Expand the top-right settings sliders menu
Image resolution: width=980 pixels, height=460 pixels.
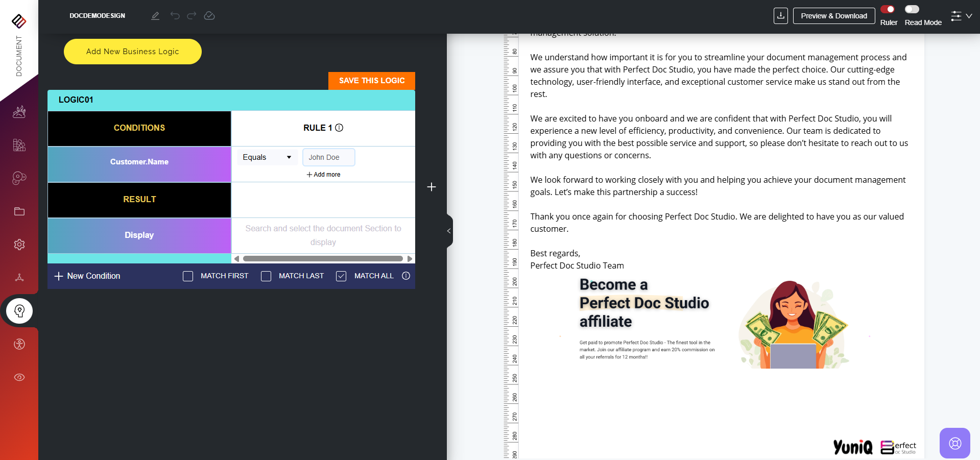coord(961,16)
